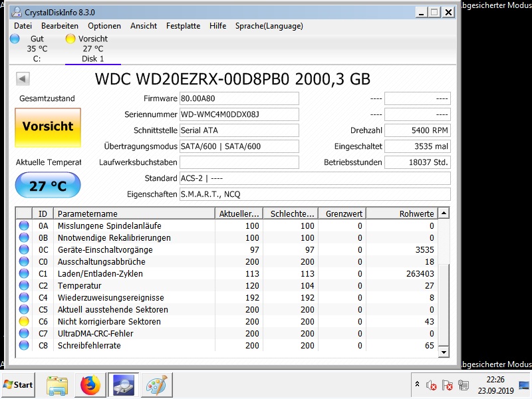The image size is (532, 399).
Task: Click the Seriennummer field WD-WMC4M0DDX08J
Action: [239, 114]
